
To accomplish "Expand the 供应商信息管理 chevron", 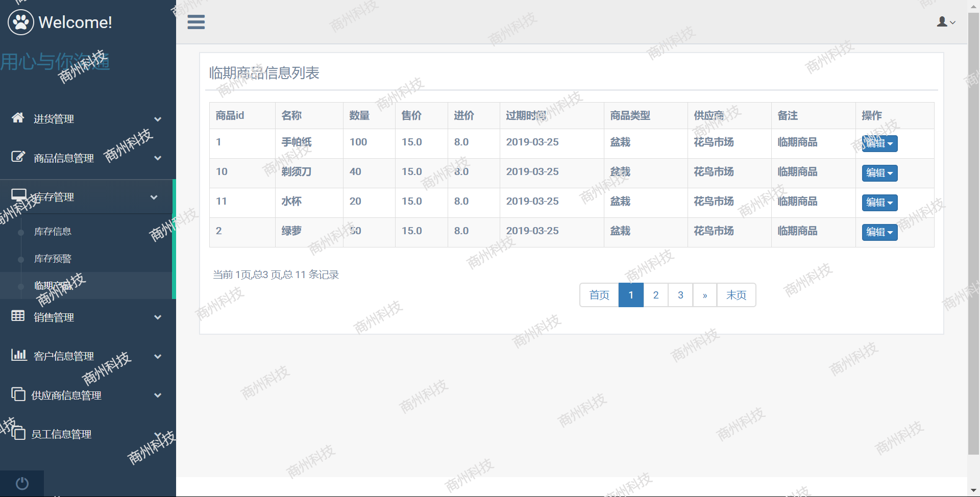I will 158,395.
